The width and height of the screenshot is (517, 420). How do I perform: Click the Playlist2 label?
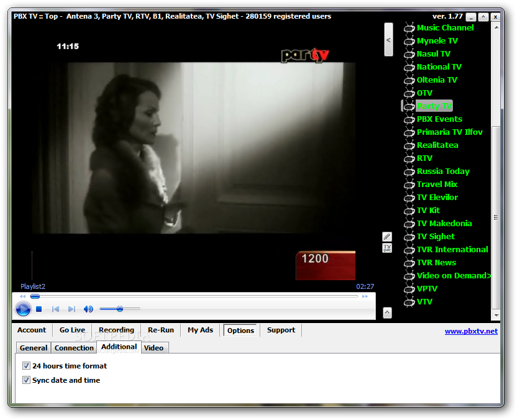[33, 286]
